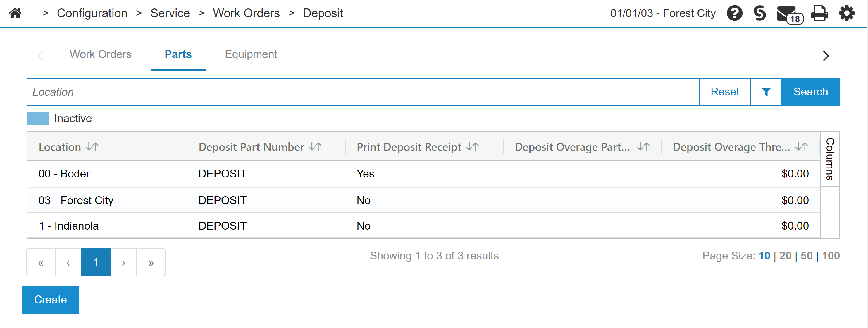
Task: Go to the first page
Action: tap(41, 262)
